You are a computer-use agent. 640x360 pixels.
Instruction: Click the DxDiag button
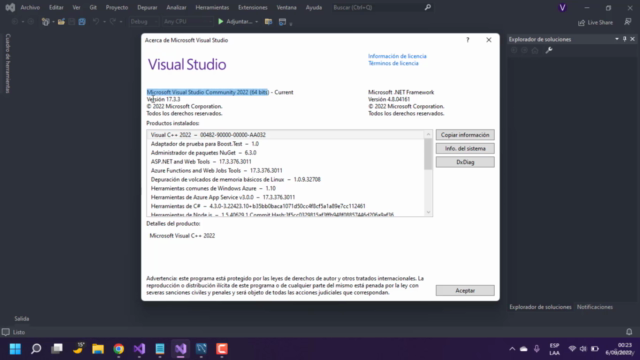[465, 162]
